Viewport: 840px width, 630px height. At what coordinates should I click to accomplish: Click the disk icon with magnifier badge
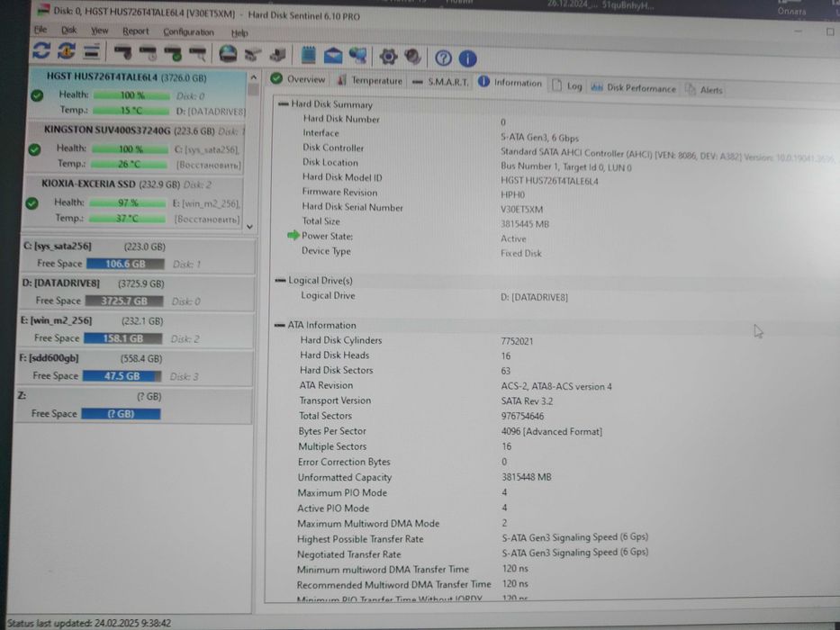(198, 54)
